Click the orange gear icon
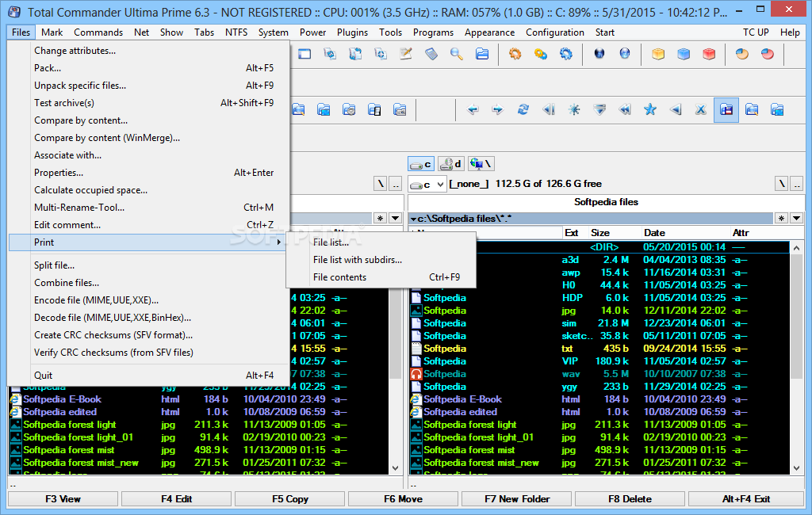Viewport: 812px width, 515px height. pos(515,54)
